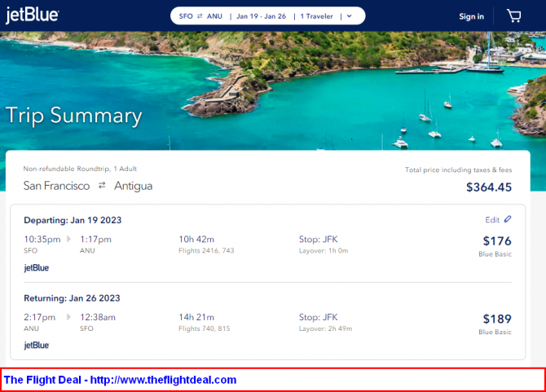Viewport: 546px width, 392px height.
Task: Click the Non-refundable Roundtrip, 1 Adult text
Action: tap(80, 169)
